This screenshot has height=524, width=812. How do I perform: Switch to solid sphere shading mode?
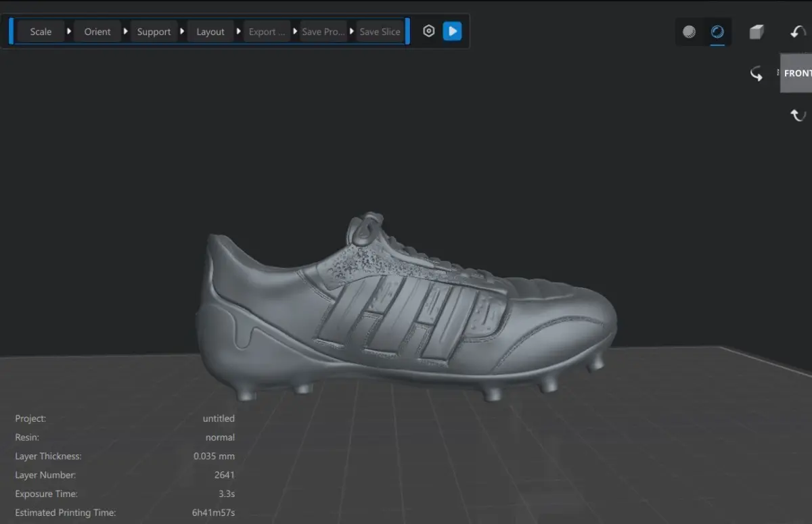689,32
